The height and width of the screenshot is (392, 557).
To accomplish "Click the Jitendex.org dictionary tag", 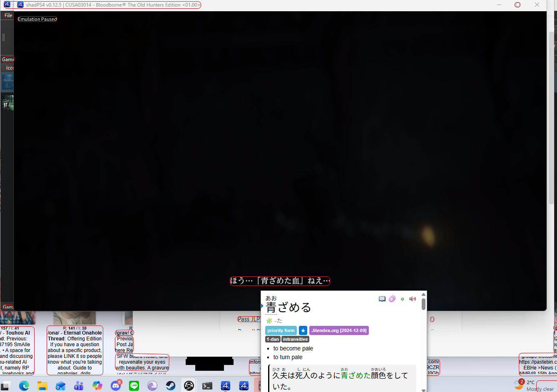I will 339,330.
